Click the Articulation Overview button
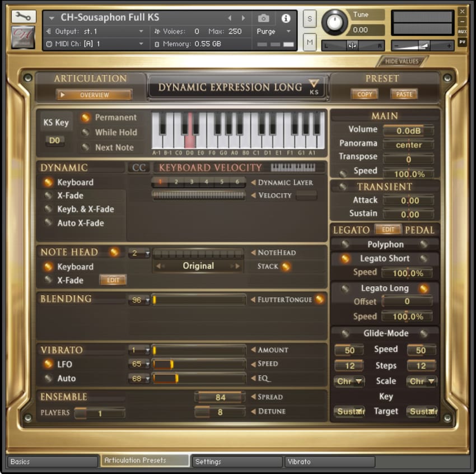Screen dimensions: 476x474 point(94,95)
